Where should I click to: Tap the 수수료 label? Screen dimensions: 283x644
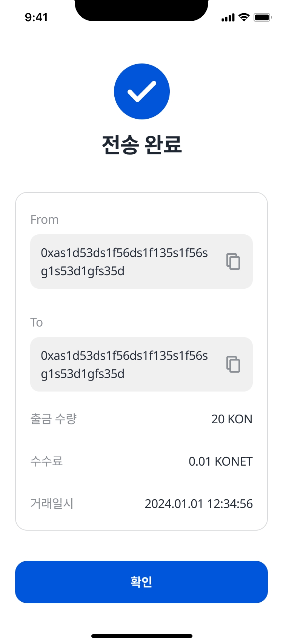point(46,461)
